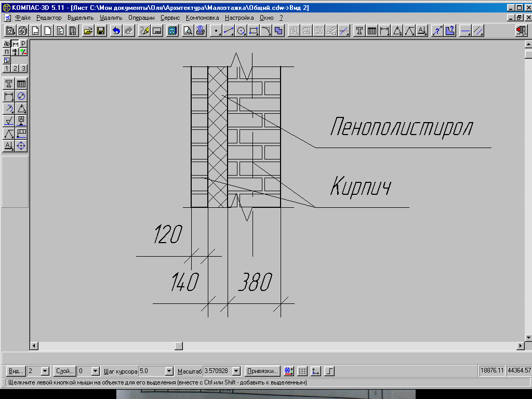Switch to the Geometry panel toggle button
Viewport: 532px width, 399px height.
click(x=6, y=44)
